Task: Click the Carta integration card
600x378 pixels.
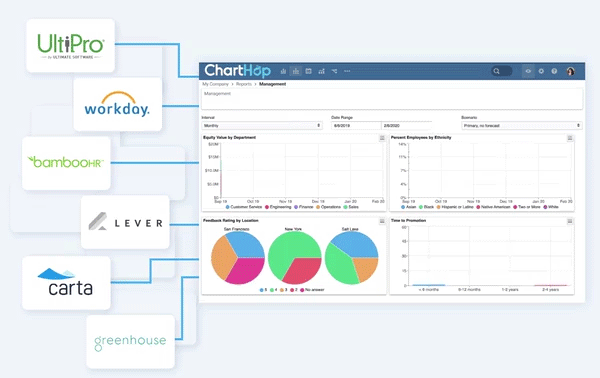Action: 66,283
